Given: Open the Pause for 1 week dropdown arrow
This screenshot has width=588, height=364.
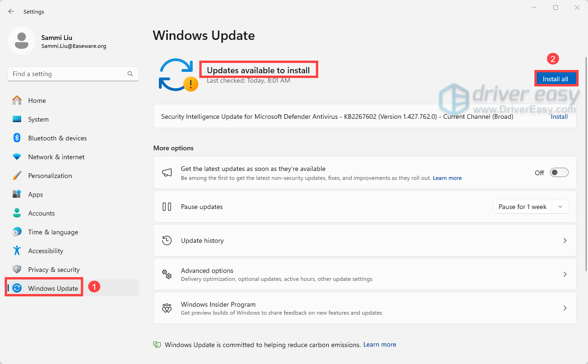Looking at the screenshot, I should point(560,207).
